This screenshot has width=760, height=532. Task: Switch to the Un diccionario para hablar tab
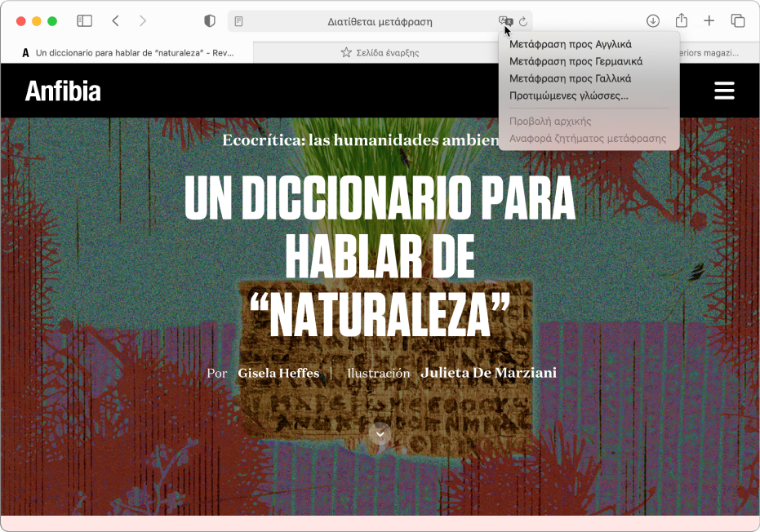point(127,53)
